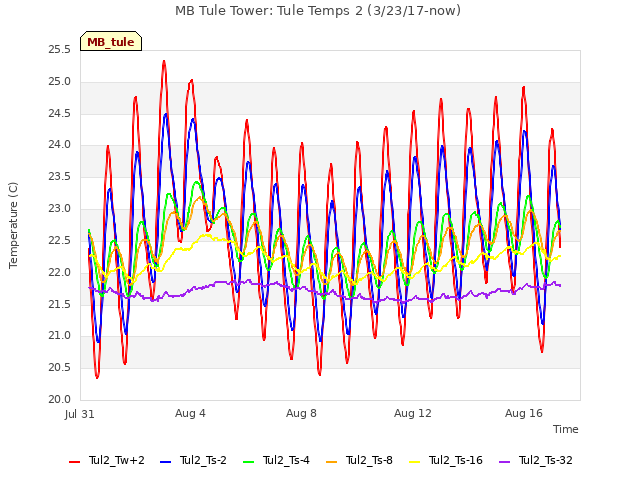Click the 20.5 y-axis tick label
This screenshot has height=480, width=640.
point(60,367)
